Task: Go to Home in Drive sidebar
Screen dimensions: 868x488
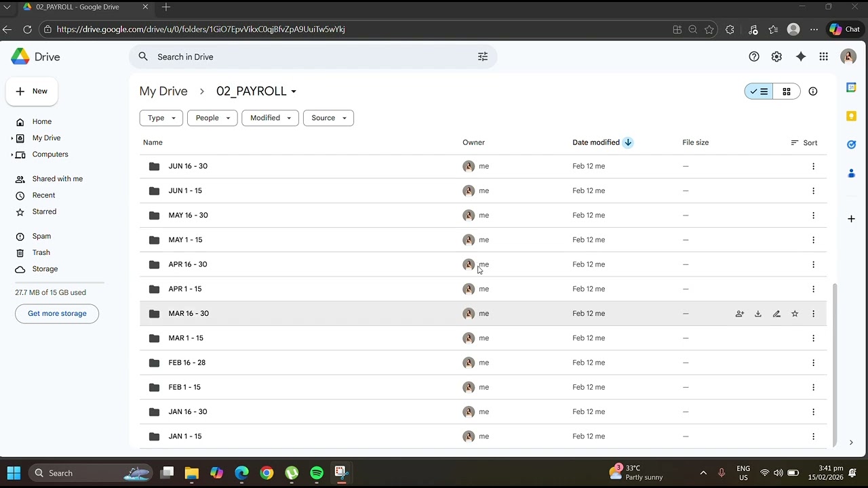Action: 42,122
